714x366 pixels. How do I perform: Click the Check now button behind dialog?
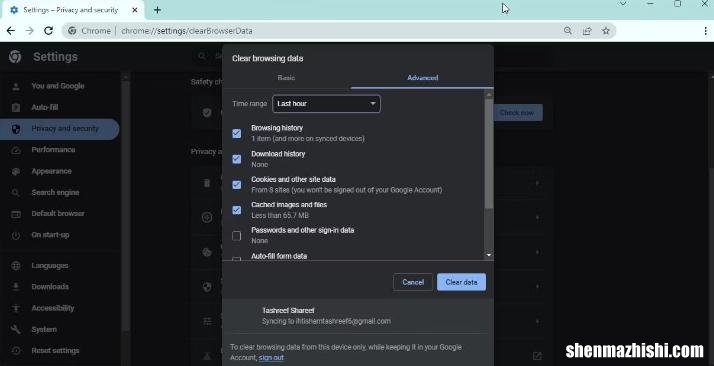click(516, 112)
